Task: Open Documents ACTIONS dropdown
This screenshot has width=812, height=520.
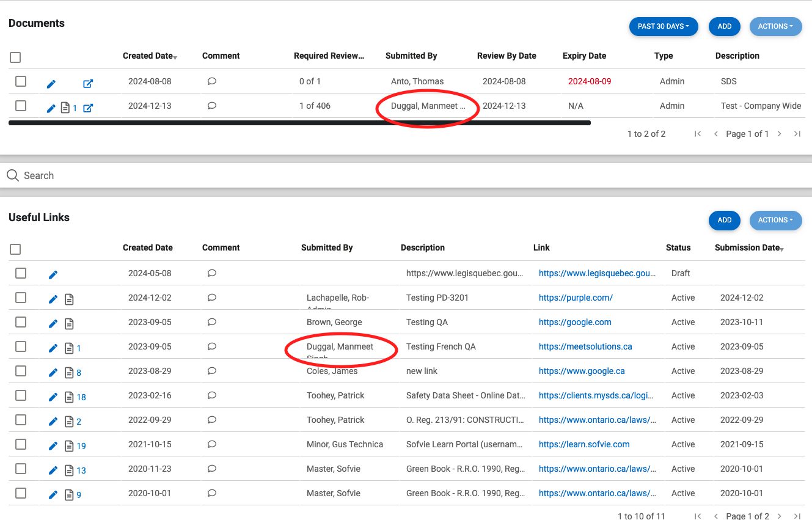Action: click(775, 26)
